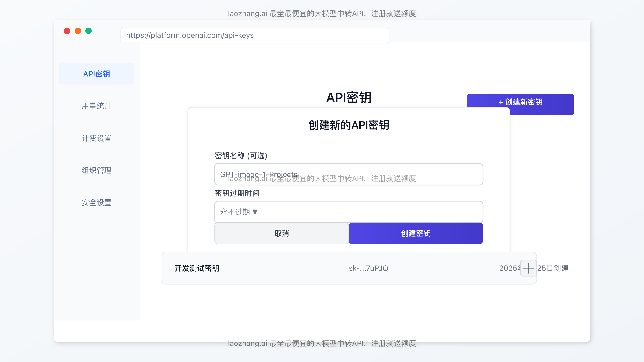Image resolution: width=644 pixels, height=362 pixels.
Task: Select the API密钥 sidebar item
Action: (x=96, y=74)
